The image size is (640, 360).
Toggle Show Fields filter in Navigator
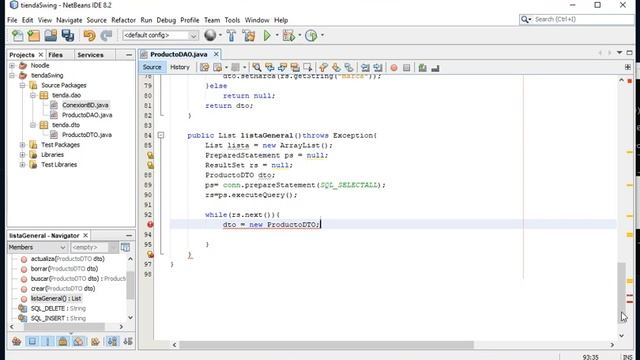[32, 341]
